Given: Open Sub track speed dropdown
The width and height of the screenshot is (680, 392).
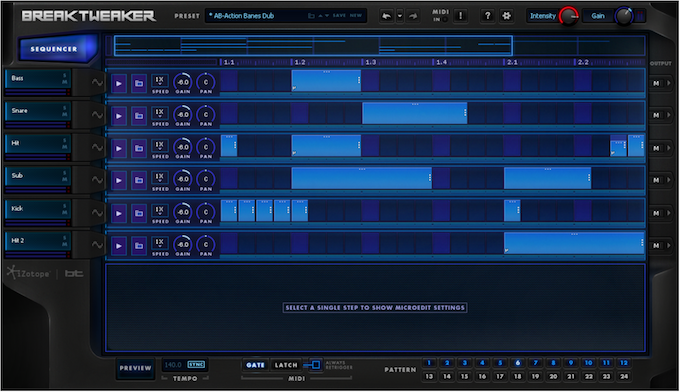Looking at the screenshot, I should point(160,178).
